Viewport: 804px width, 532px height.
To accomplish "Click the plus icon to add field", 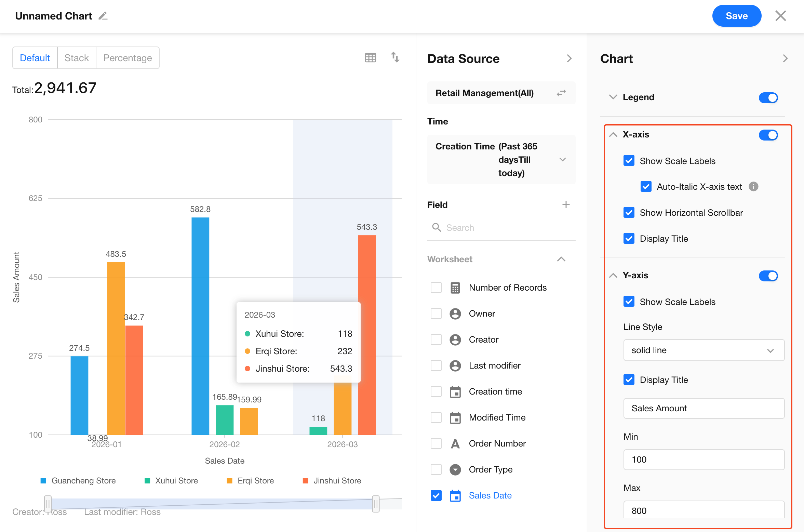I will click(x=566, y=205).
